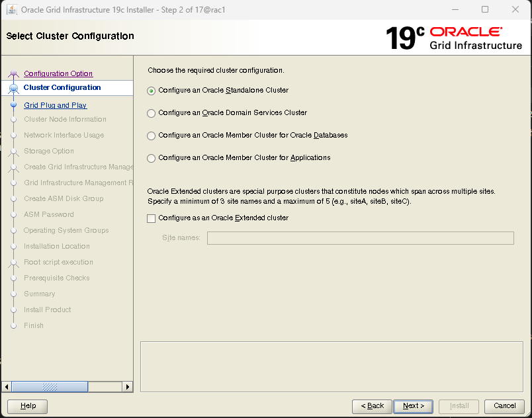532x418 pixels.
Task: Maximize the installer window
Action: pos(485,9)
